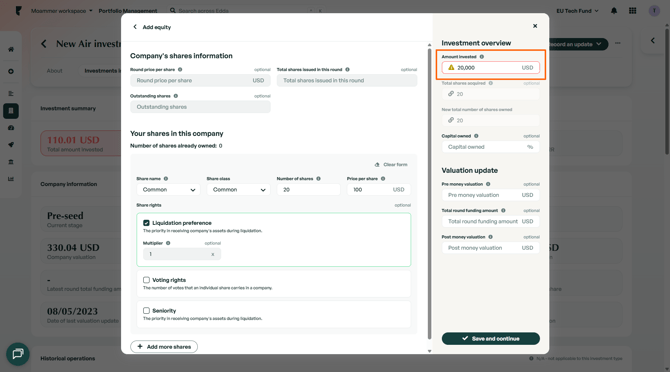Click warning triangle in Amount invested field
The height and width of the screenshot is (372, 670).
click(451, 67)
